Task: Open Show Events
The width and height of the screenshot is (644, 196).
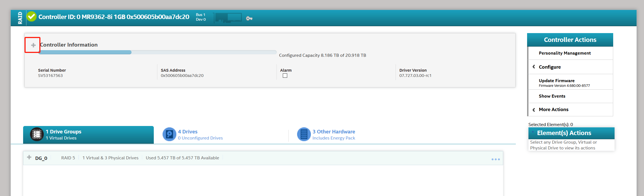Action: tap(552, 96)
